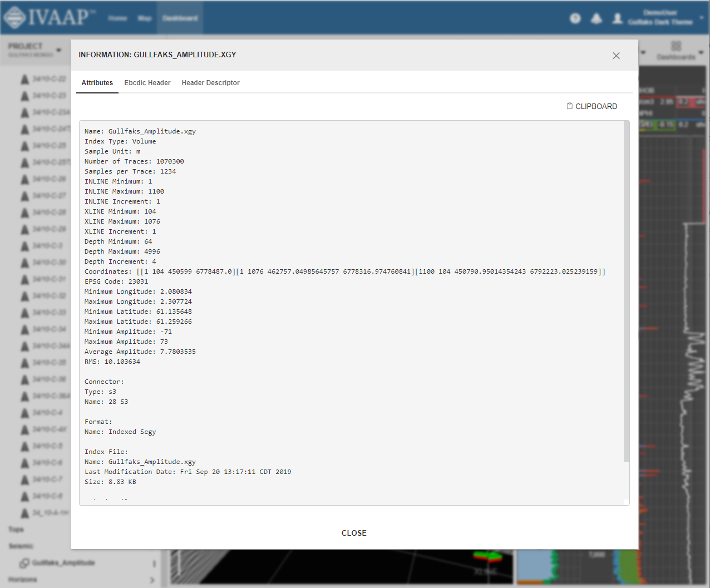Select the Seismic tree category
710x588 pixels.
pos(21,546)
